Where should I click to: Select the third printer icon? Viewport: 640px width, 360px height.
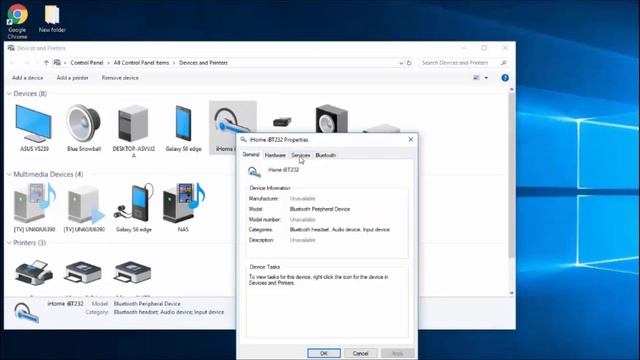[x=133, y=272]
